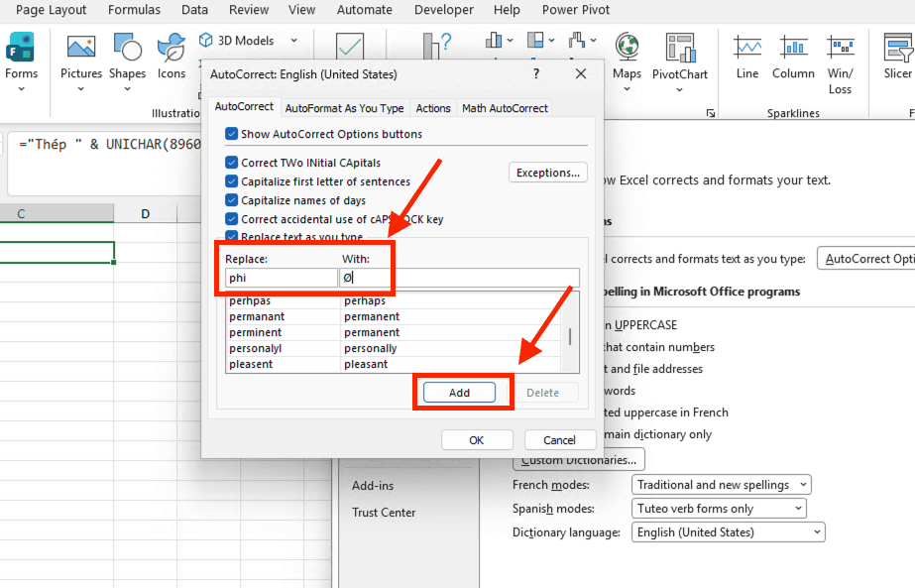Toggle Replace text as you type
Image resolution: width=915 pixels, height=588 pixels.
coord(232,236)
